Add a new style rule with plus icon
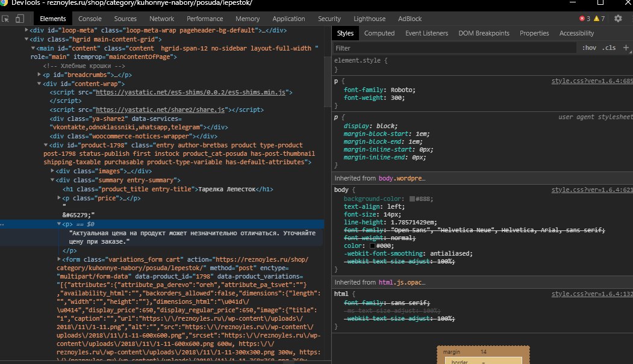Image resolution: width=633 pixels, height=364 pixels. 626,48
